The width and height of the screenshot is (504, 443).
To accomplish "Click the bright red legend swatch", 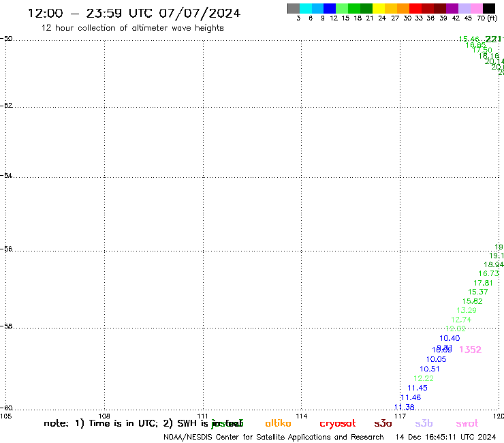I will pos(415,8).
